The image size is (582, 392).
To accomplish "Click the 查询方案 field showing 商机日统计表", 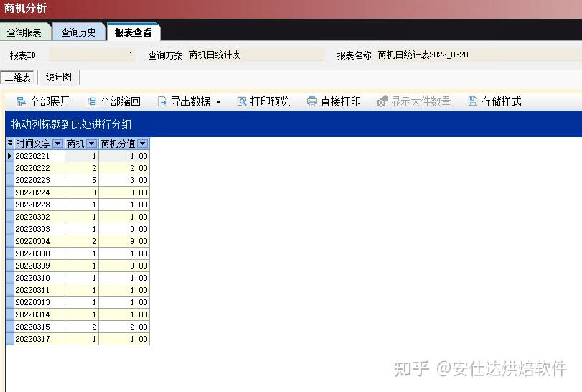I will pyautogui.click(x=256, y=55).
